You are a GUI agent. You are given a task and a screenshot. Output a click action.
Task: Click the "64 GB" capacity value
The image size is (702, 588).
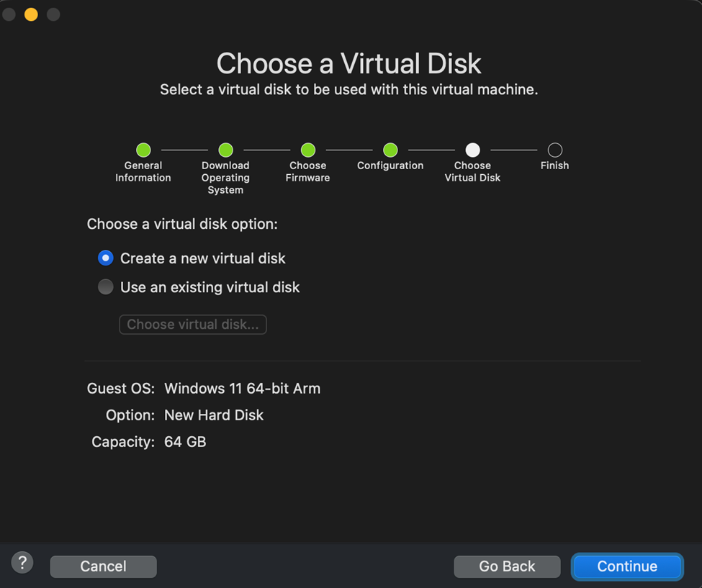click(185, 442)
